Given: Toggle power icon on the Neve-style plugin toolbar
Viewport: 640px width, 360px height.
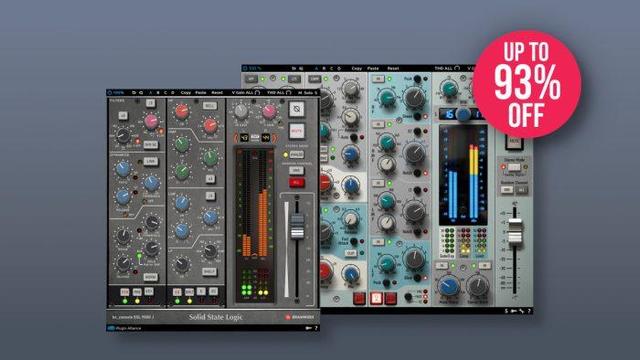Looking at the screenshot, I should tap(245, 68).
